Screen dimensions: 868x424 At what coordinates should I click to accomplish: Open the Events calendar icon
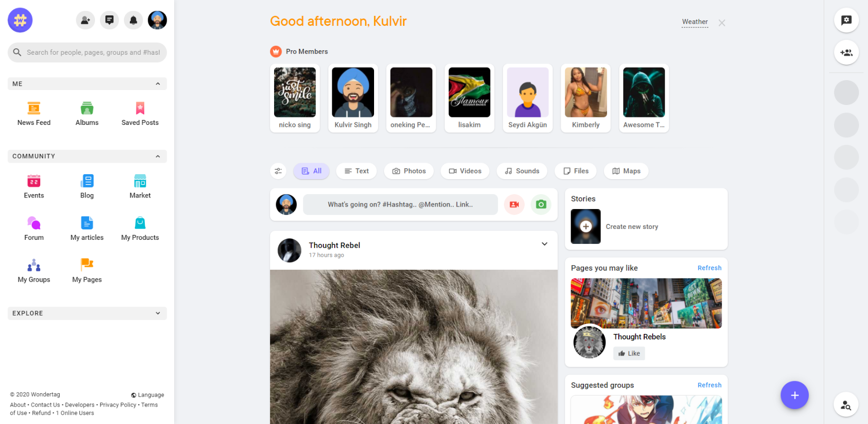tap(34, 181)
